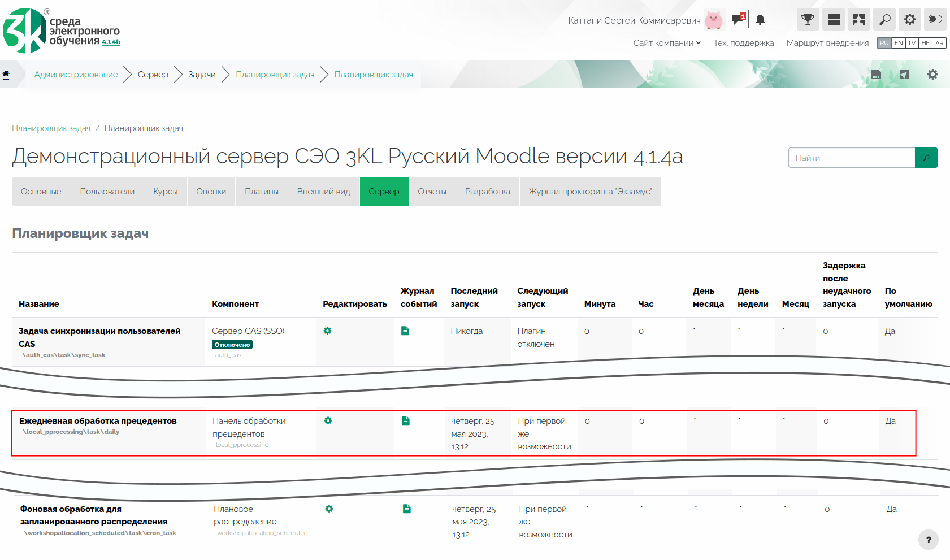Click the Администрирование breadcrumb link
Image resolution: width=950 pixels, height=560 pixels.
click(76, 75)
